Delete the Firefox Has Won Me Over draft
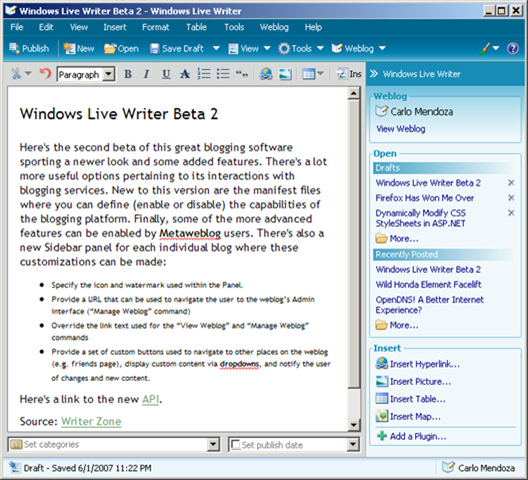The width and height of the screenshot is (528, 480). [x=511, y=198]
